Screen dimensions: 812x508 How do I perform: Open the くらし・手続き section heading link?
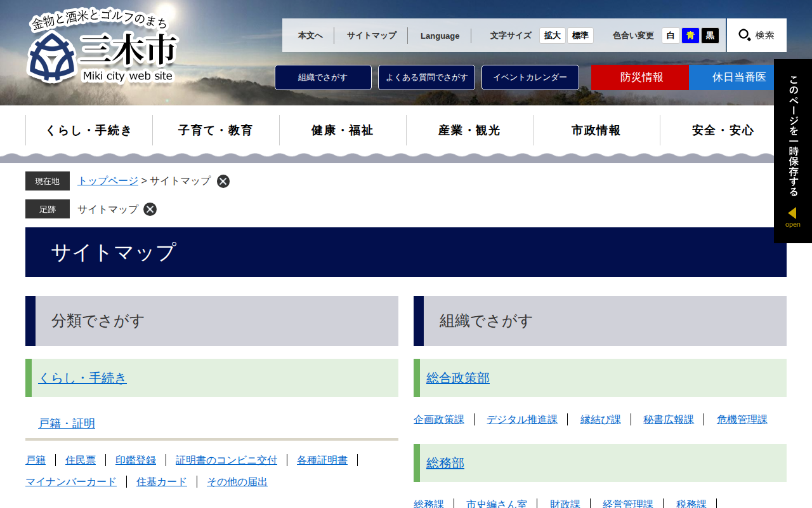(82, 378)
